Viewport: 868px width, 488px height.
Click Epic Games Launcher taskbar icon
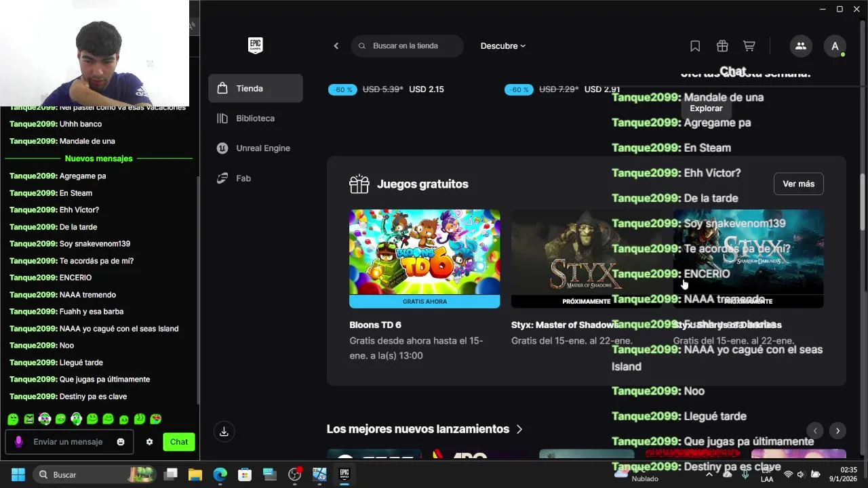coord(344,474)
